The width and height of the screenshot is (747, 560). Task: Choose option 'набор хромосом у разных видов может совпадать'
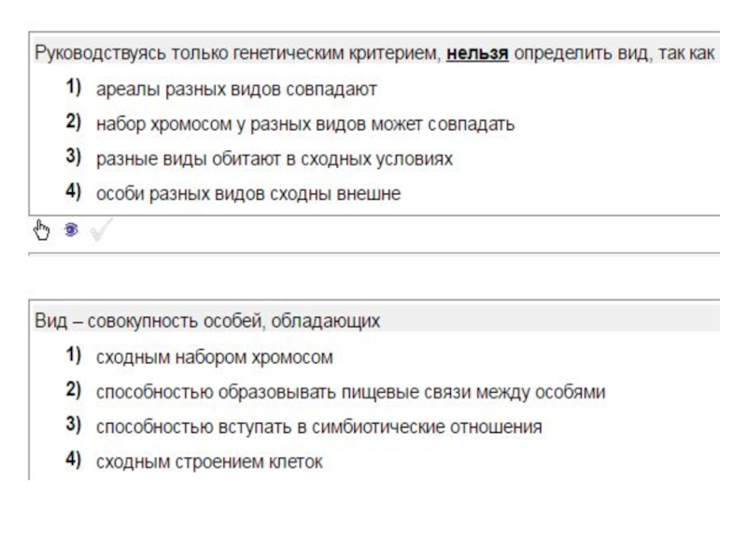click(304, 124)
